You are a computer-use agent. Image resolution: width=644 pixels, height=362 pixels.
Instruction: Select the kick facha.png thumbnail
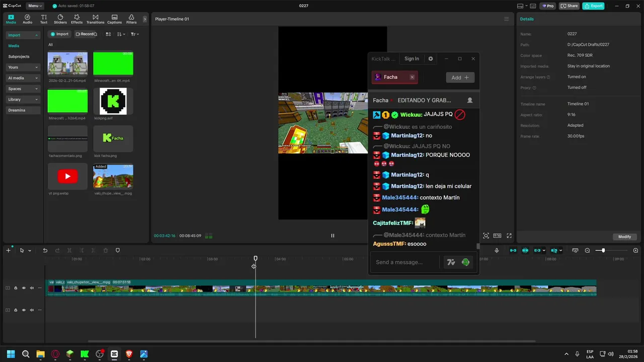point(113,139)
